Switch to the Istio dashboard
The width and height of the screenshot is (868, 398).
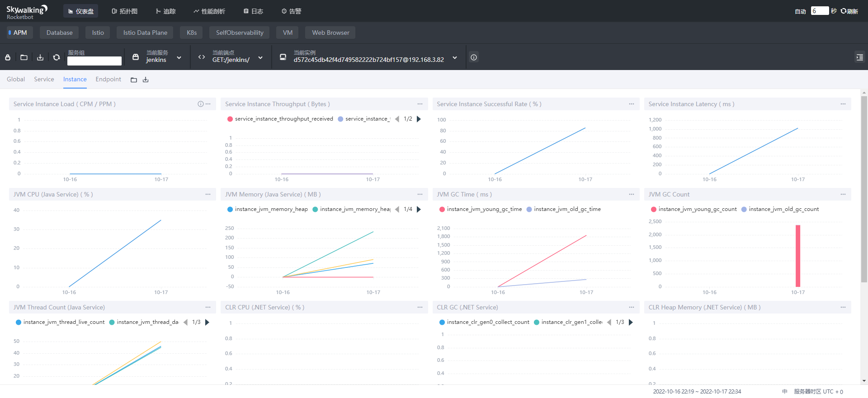pyautogui.click(x=98, y=33)
